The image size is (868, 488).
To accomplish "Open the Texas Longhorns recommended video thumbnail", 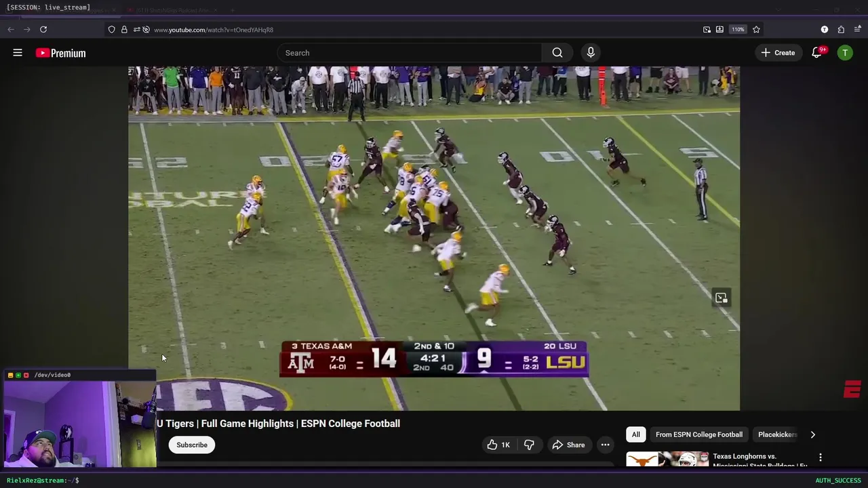I will 667,460.
